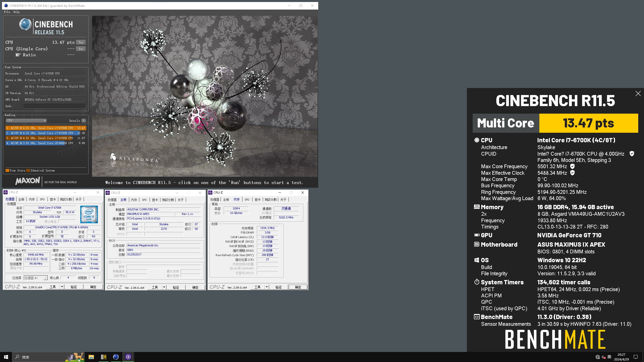
Task: Click the BenchMate section code icon
Action: coord(477,317)
